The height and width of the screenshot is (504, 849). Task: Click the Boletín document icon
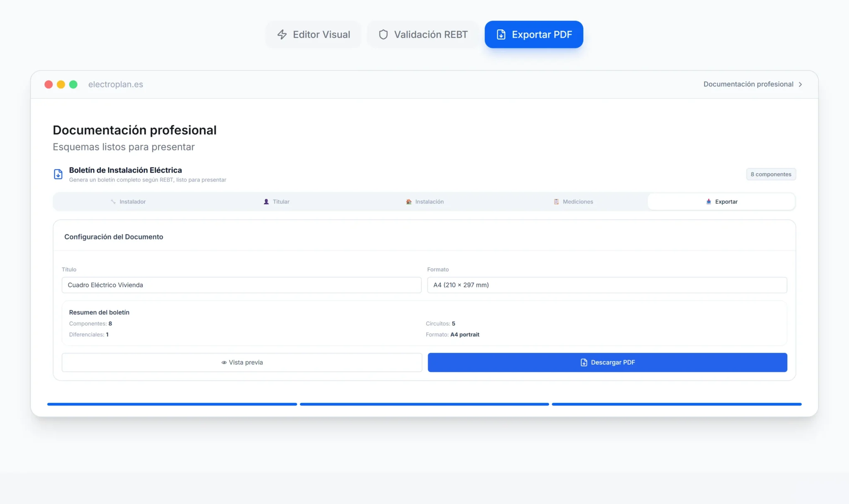(x=58, y=174)
